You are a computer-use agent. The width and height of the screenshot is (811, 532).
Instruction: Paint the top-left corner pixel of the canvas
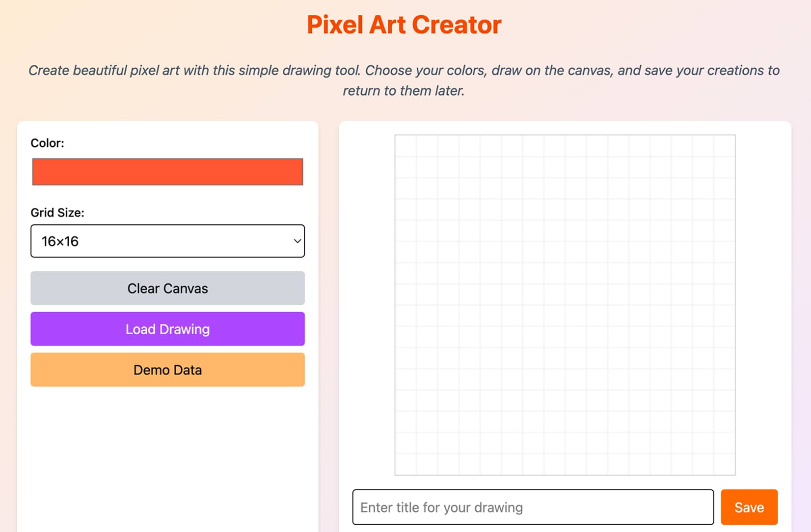click(x=406, y=146)
